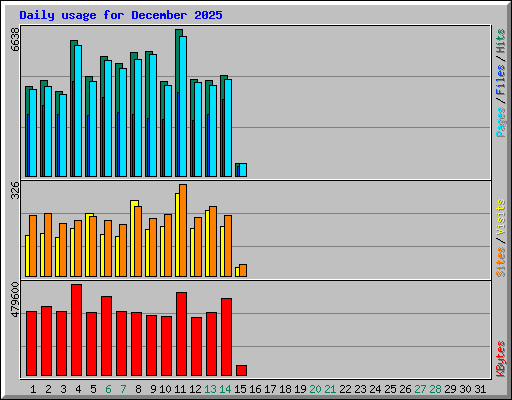
Task: Click day label 2 on the axis
Action: click(x=48, y=389)
